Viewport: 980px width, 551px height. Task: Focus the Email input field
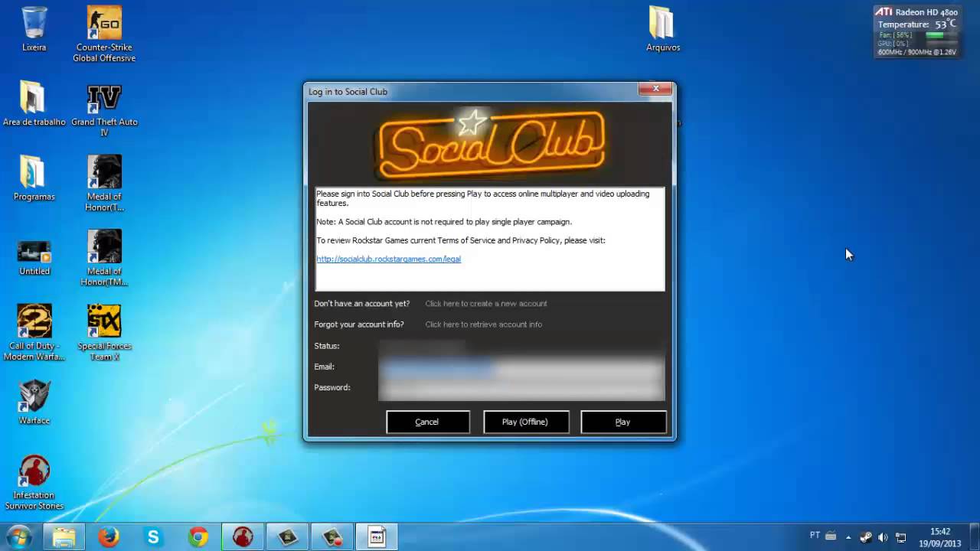[x=521, y=368]
